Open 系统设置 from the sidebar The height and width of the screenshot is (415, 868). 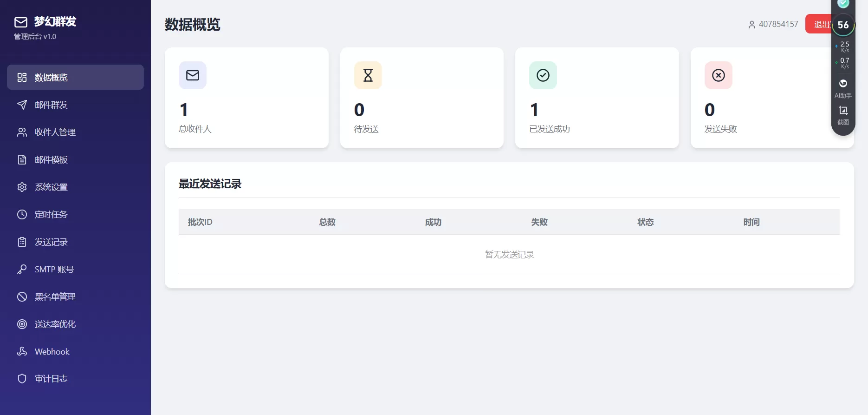(75, 187)
